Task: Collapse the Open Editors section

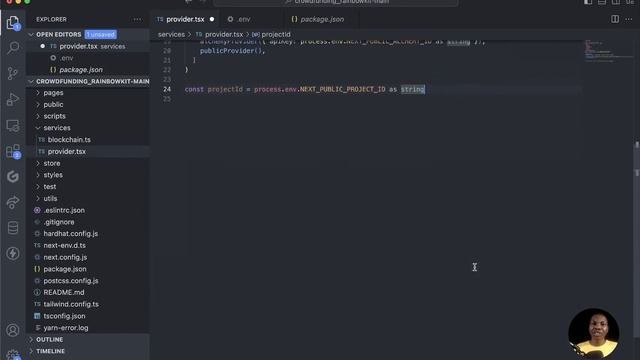Action: (58, 34)
